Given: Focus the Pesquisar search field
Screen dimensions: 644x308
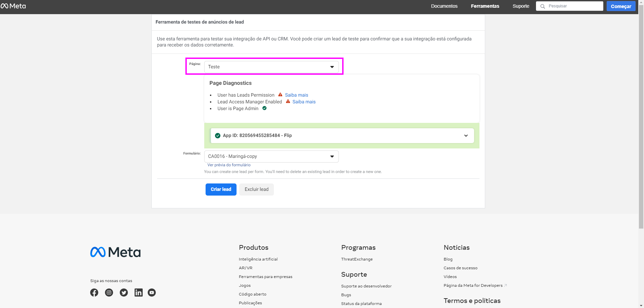Looking at the screenshot, I should coord(570,6).
